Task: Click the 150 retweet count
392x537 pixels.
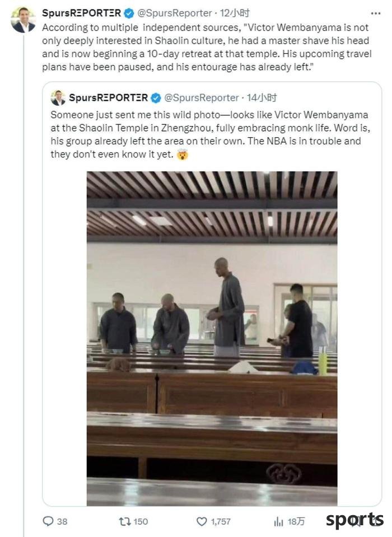Action: [x=141, y=521]
